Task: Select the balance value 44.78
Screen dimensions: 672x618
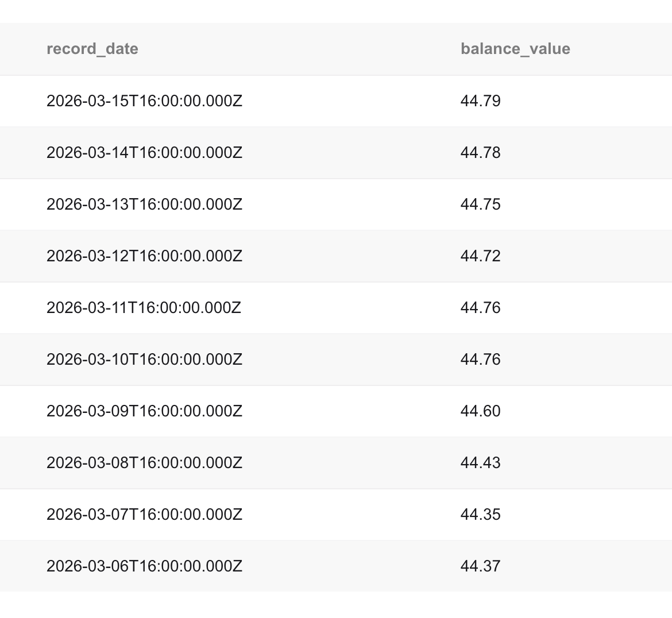Action: 480,153
